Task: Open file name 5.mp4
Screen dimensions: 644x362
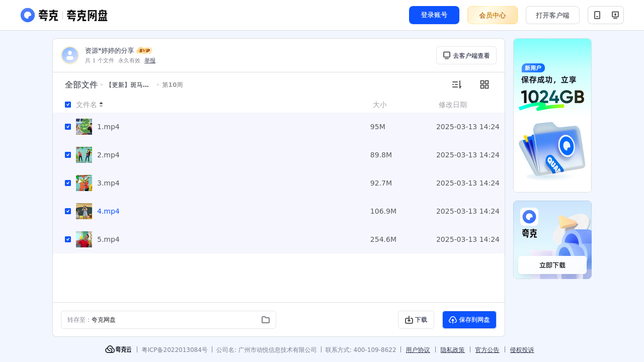Action: pos(108,239)
